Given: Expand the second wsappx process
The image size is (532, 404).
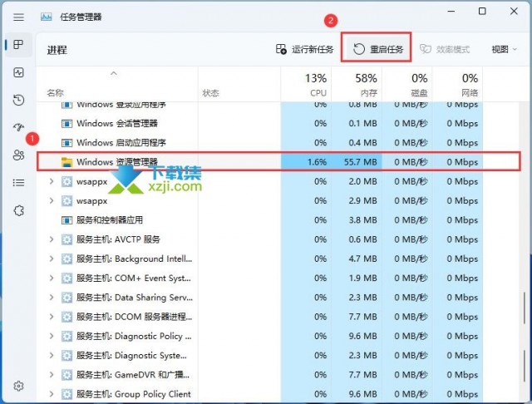Looking at the screenshot, I should (52, 201).
